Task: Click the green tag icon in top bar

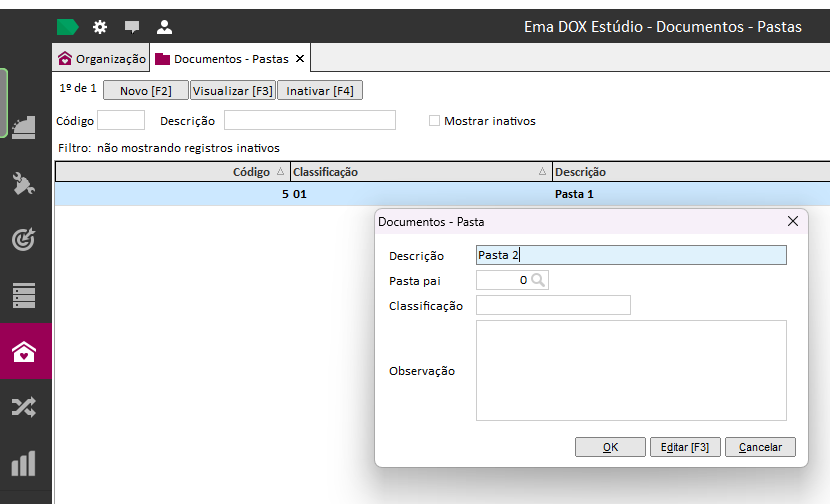Action: [x=67, y=27]
